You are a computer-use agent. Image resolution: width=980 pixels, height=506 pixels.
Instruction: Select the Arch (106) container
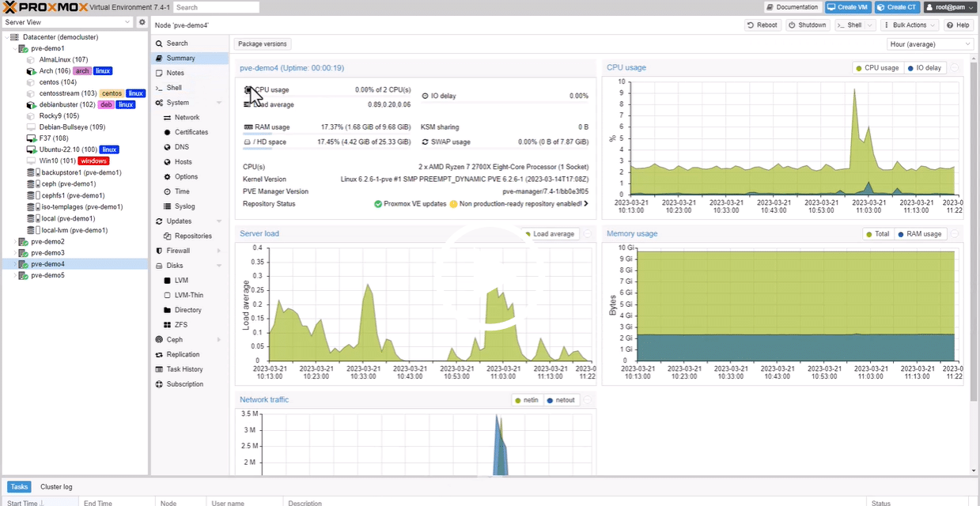pyautogui.click(x=55, y=71)
